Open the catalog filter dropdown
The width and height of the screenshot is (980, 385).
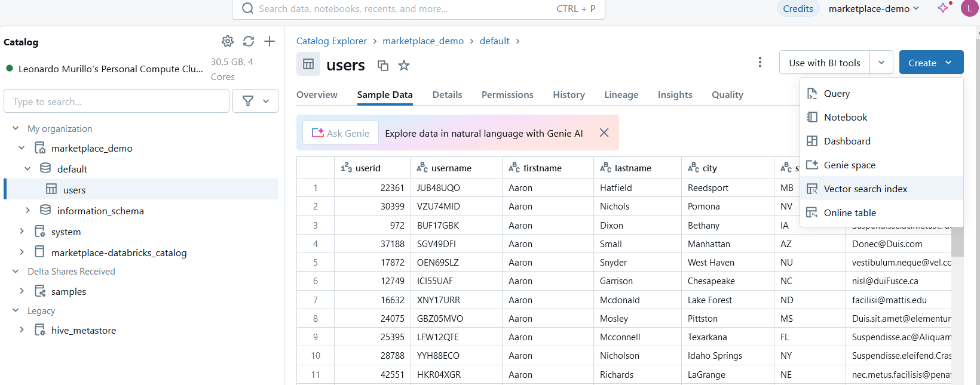click(256, 101)
